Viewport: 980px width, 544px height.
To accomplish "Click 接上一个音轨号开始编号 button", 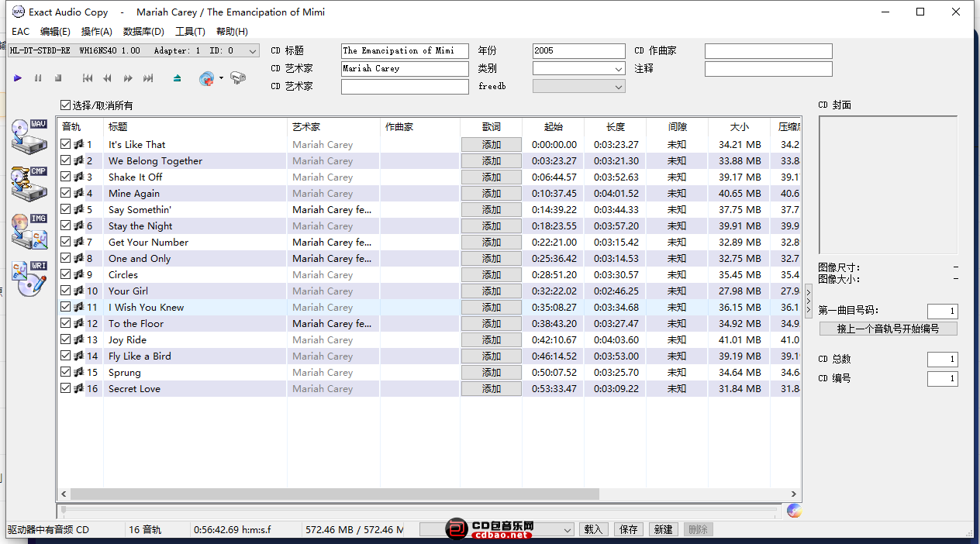I will pyautogui.click(x=888, y=329).
